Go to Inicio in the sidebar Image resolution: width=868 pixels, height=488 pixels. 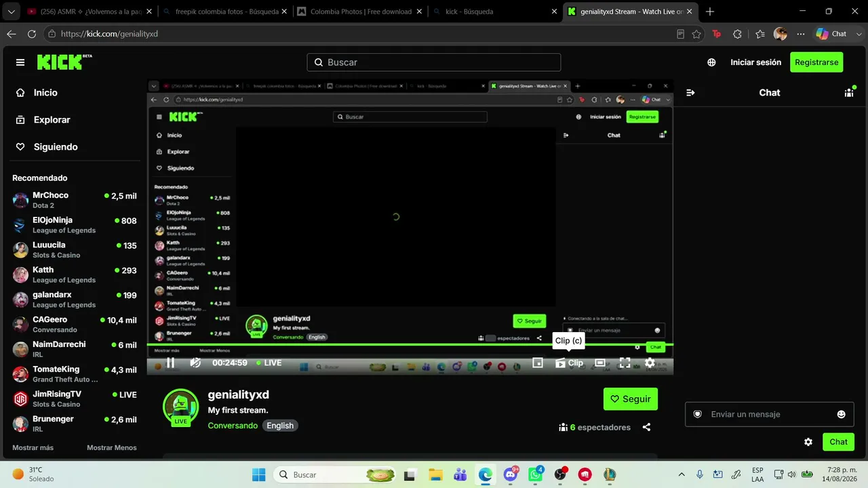pyautogui.click(x=46, y=93)
